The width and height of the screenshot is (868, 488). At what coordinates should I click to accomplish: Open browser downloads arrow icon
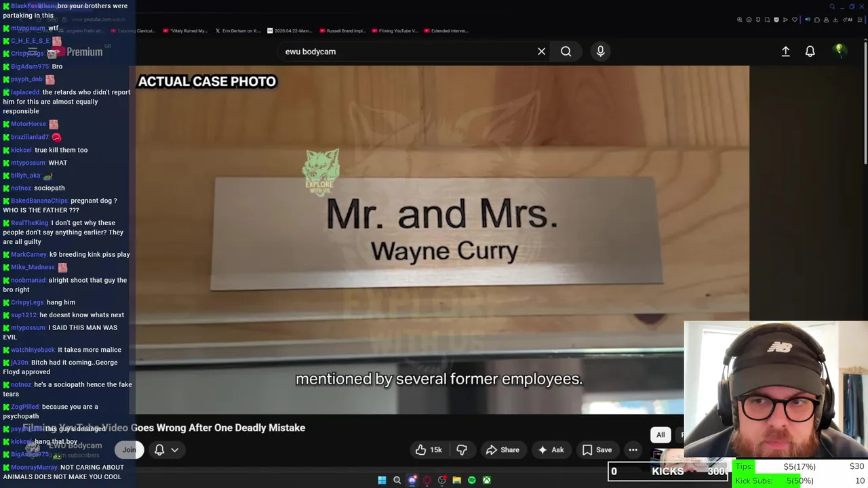coord(835,20)
